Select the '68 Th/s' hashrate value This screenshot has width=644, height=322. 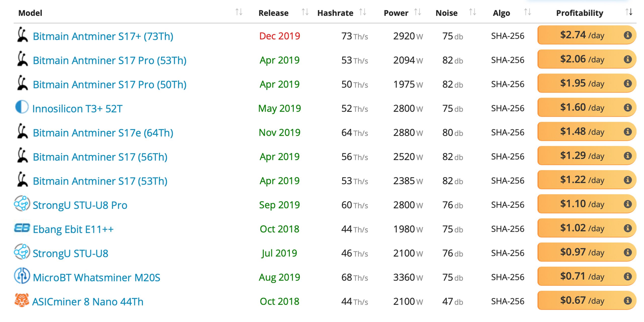[x=354, y=277]
